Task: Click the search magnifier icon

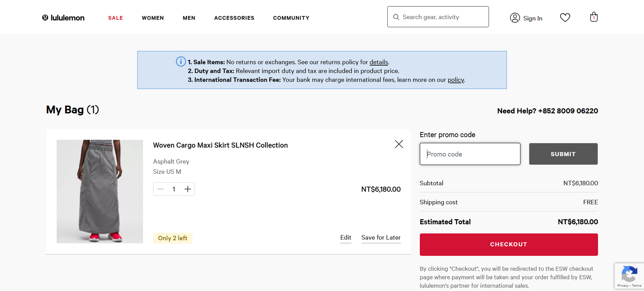Action: [x=396, y=17]
